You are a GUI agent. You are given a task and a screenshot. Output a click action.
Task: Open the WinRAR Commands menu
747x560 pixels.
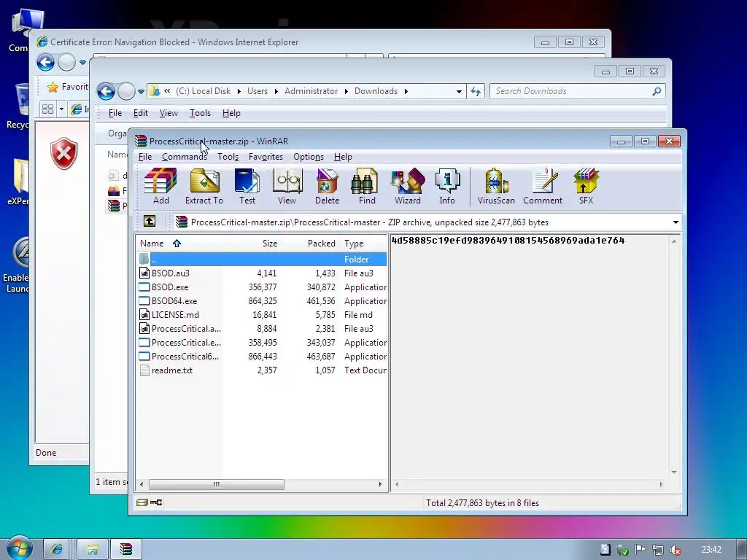pyautogui.click(x=185, y=157)
